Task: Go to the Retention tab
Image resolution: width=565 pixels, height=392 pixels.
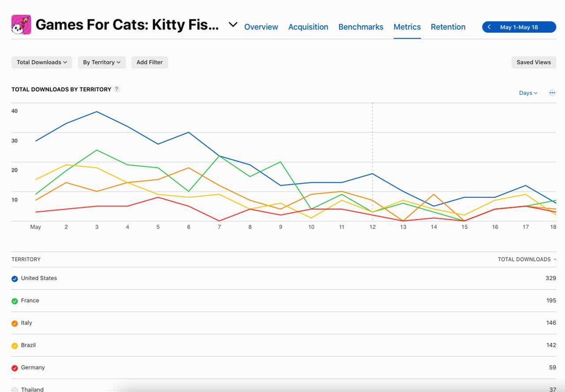Action: click(448, 27)
